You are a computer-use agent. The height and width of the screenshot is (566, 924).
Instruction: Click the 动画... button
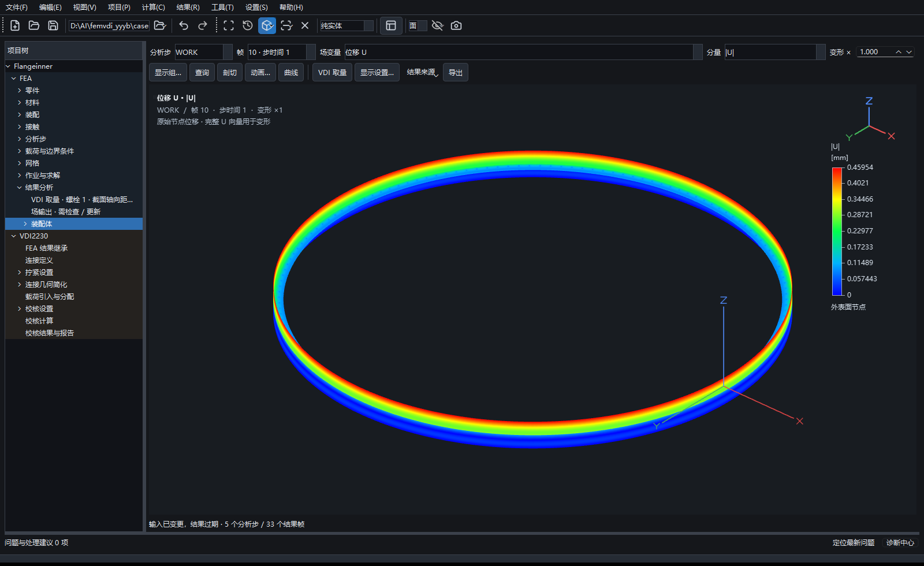point(260,72)
